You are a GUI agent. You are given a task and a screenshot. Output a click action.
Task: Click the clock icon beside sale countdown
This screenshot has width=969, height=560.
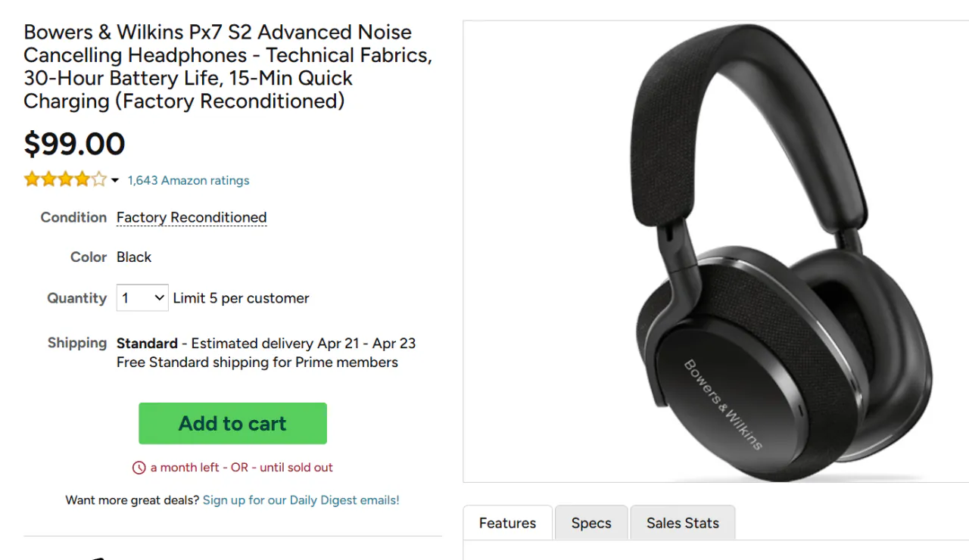click(x=139, y=467)
